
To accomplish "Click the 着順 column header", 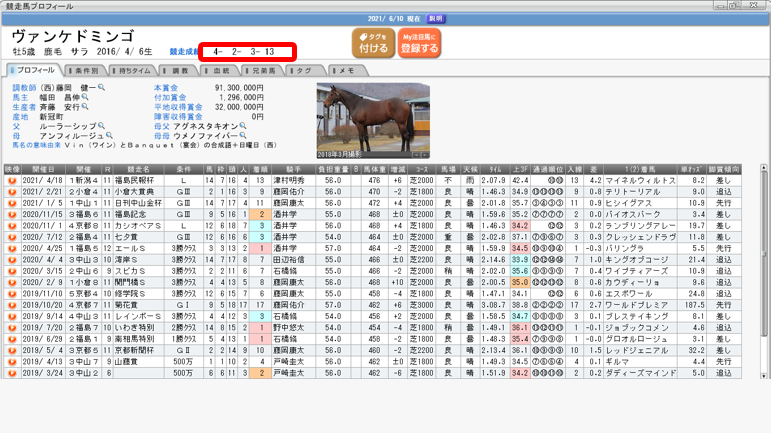I will (258, 170).
